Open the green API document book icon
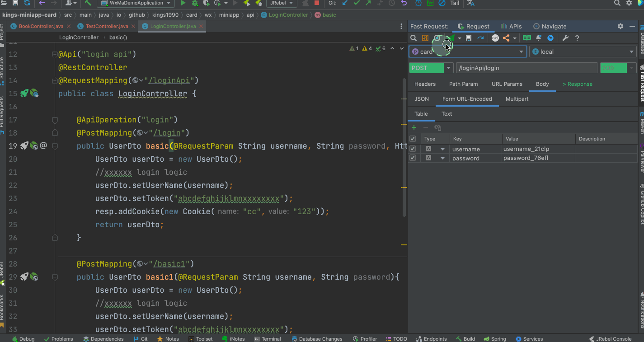The height and width of the screenshot is (342, 644). pos(526,38)
